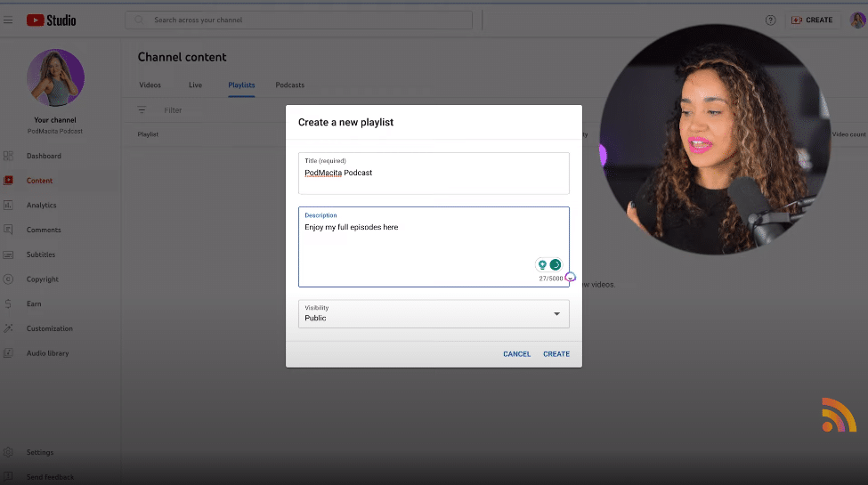The width and height of the screenshot is (868, 485).
Task: Click the search magnifier icon
Action: pyautogui.click(x=139, y=20)
